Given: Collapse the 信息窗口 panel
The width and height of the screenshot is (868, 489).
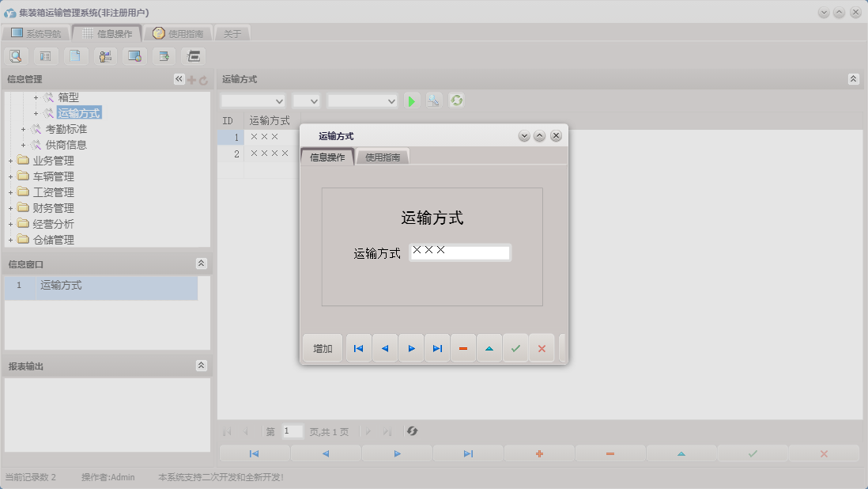Looking at the screenshot, I should [202, 263].
